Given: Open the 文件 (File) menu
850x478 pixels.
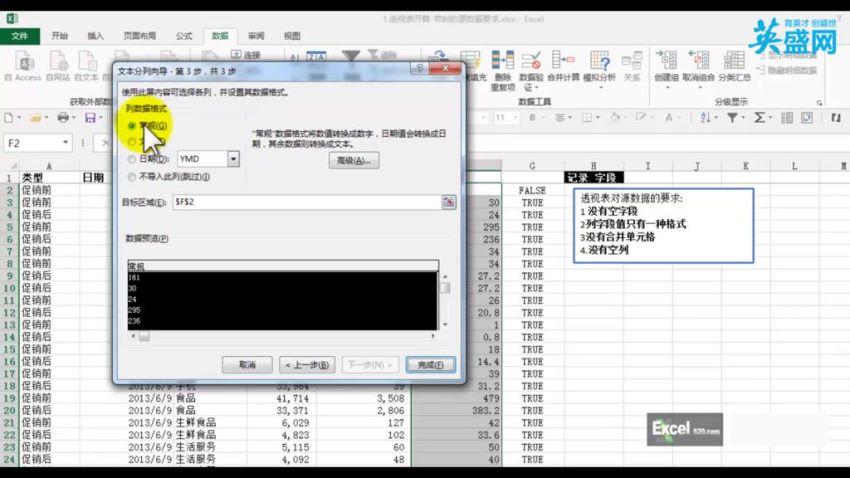Looking at the screenshot, I should point(20,35).
